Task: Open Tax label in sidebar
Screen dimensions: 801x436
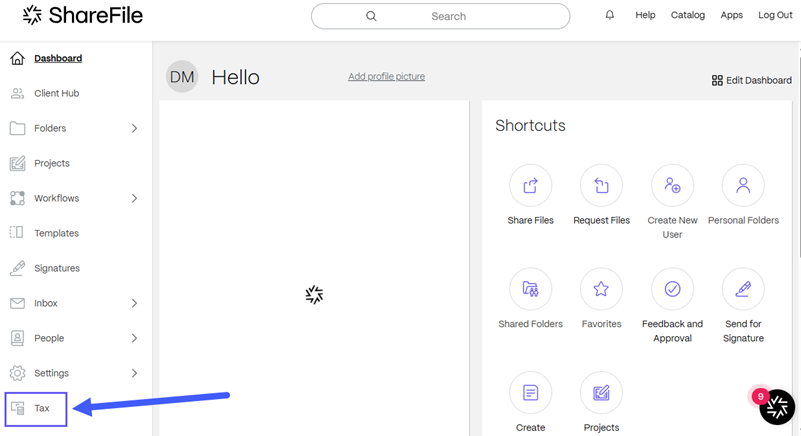Action: point(42,408)
